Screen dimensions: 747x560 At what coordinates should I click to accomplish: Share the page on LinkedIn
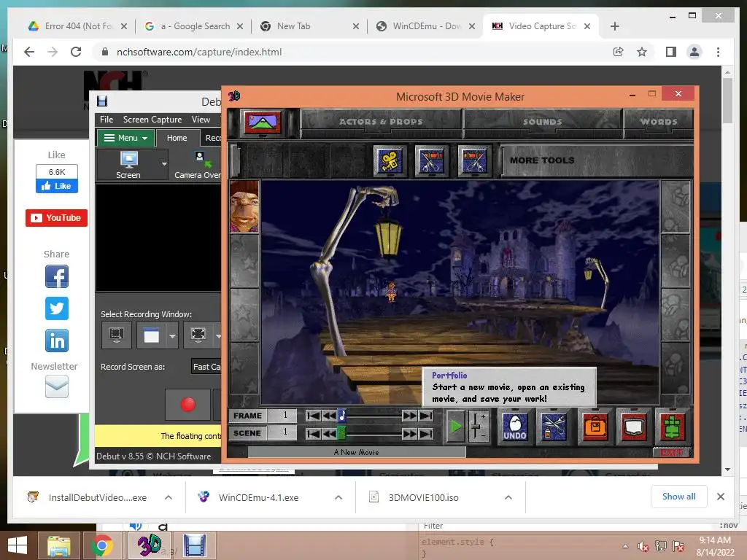click(57, 341)
